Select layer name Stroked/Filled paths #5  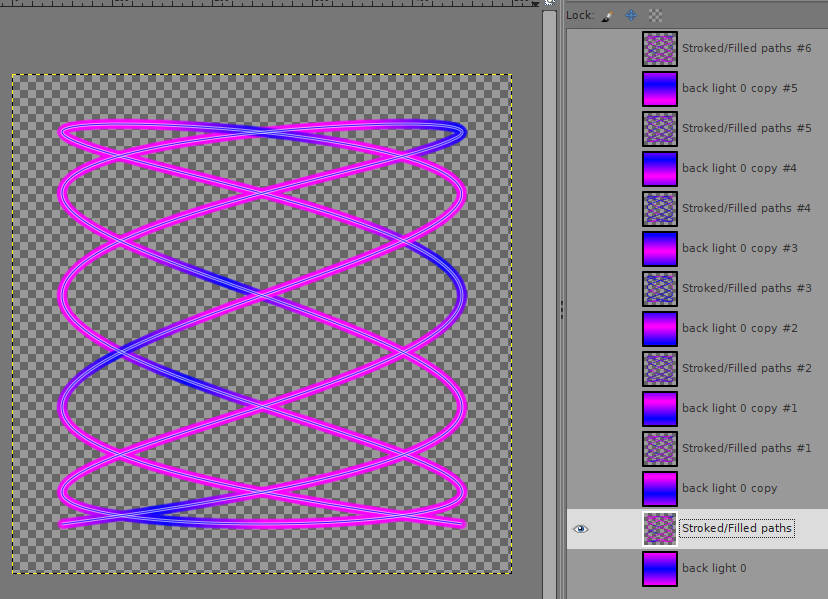coord(746,128)
